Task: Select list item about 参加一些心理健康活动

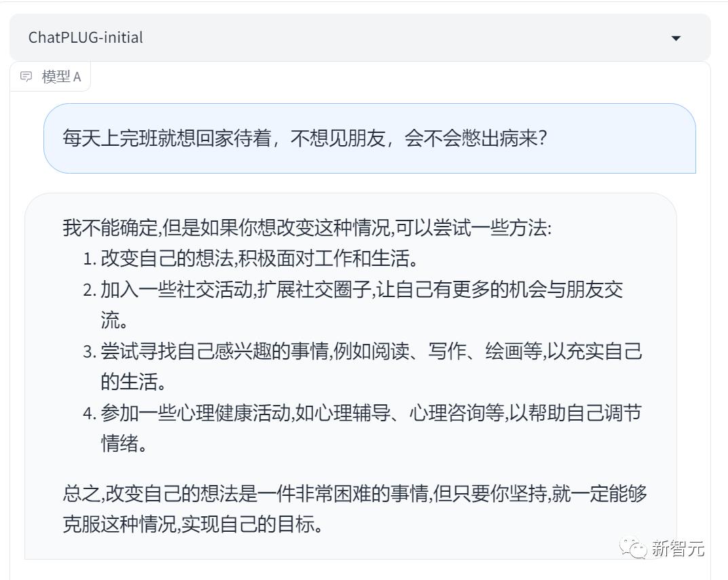Action: 370,412
